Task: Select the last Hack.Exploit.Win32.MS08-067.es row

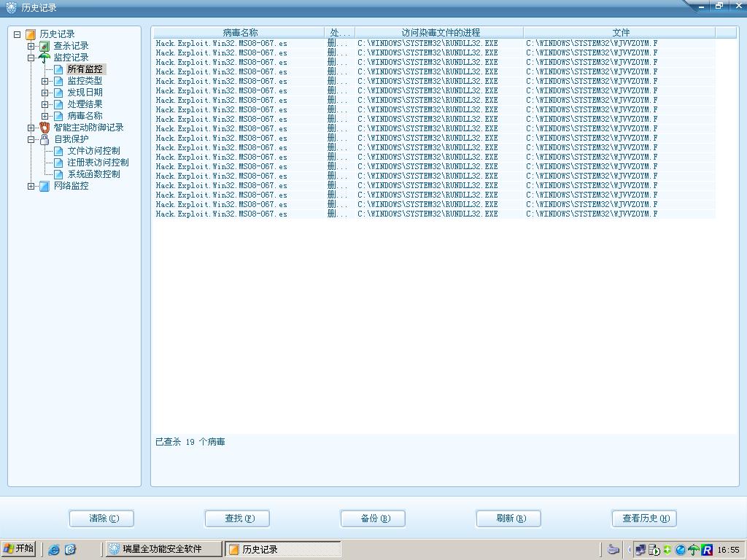Action: click(x=434, y=214)
